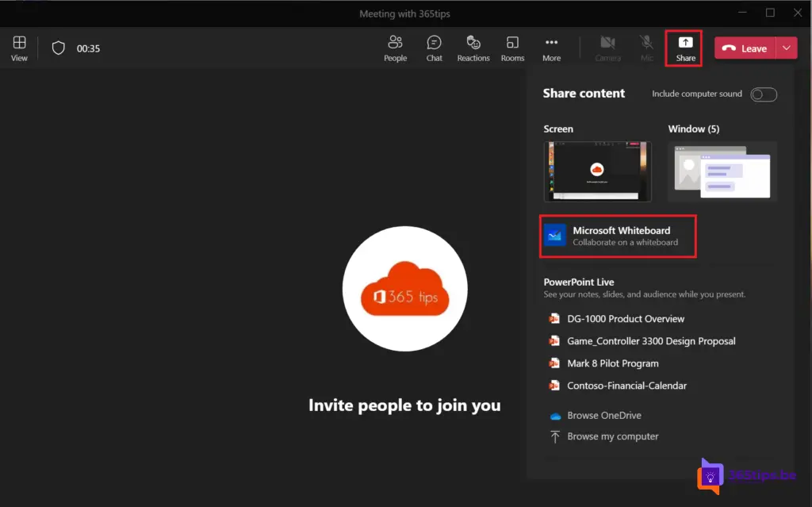Image resolution: width=812 pixels, height=507 pixels.
Task: Choose Contoso-Financial-Calendar PowerPoint file
Action: [x=626, y=386]
